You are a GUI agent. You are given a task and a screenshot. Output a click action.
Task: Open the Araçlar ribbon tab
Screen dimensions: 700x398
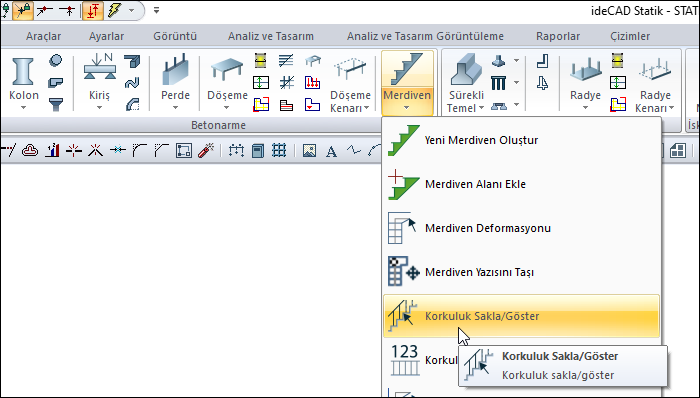coord(43,36)
